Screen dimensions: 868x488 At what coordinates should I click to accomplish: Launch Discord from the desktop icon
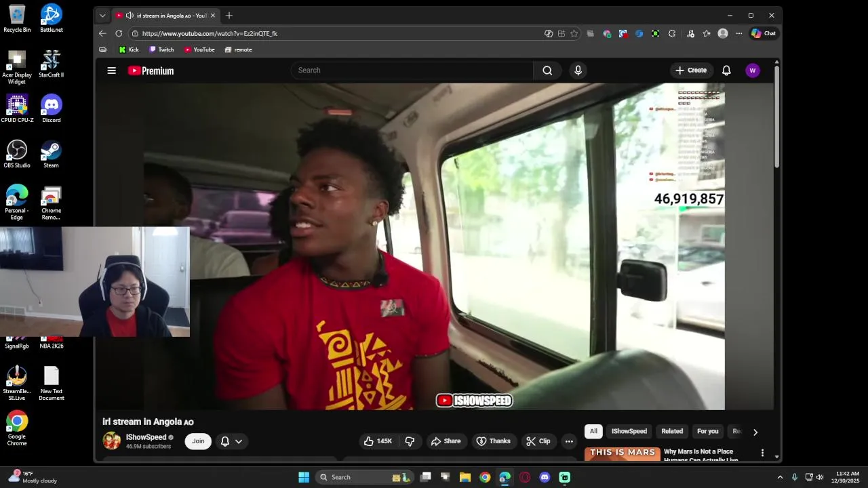52,109
